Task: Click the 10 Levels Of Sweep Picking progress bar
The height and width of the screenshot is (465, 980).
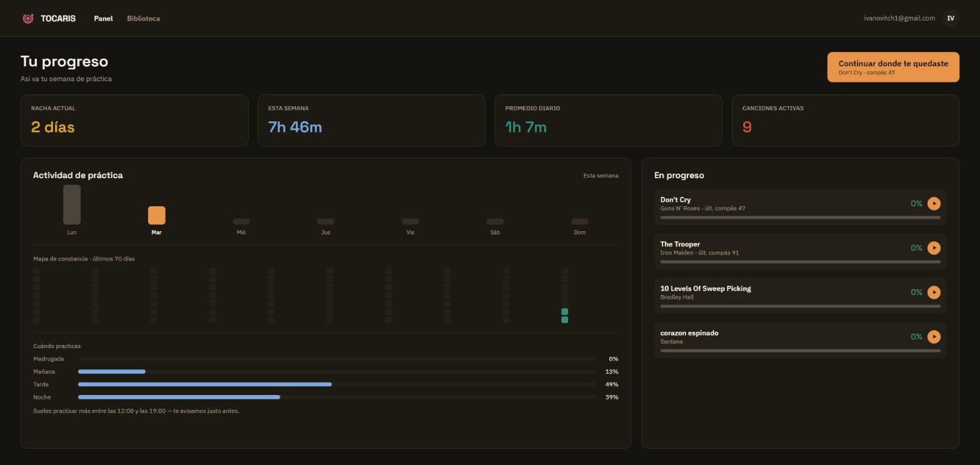Action: 800,306
